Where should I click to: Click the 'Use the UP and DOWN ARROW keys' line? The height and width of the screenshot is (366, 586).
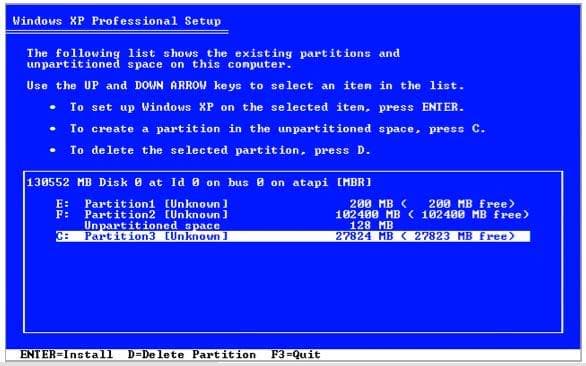point(245,86)
